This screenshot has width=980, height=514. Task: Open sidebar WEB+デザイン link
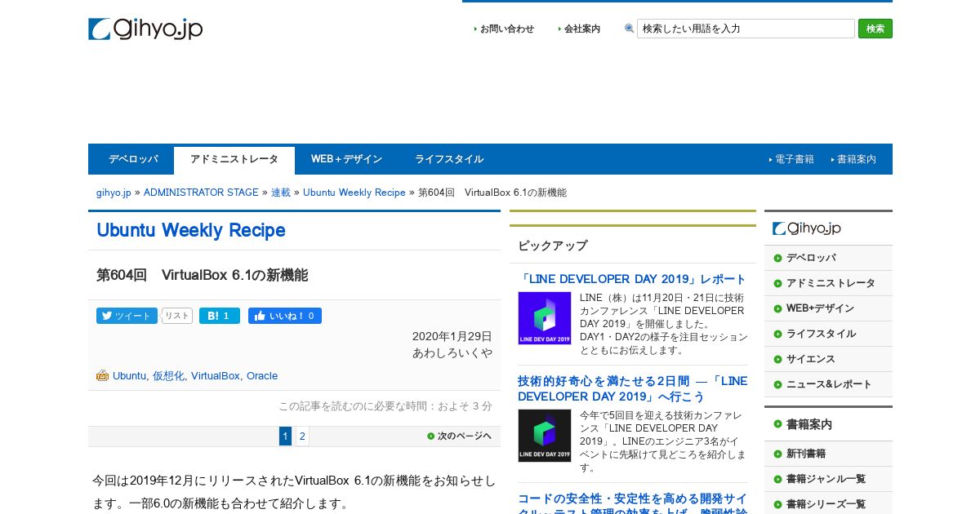[820, 308]
